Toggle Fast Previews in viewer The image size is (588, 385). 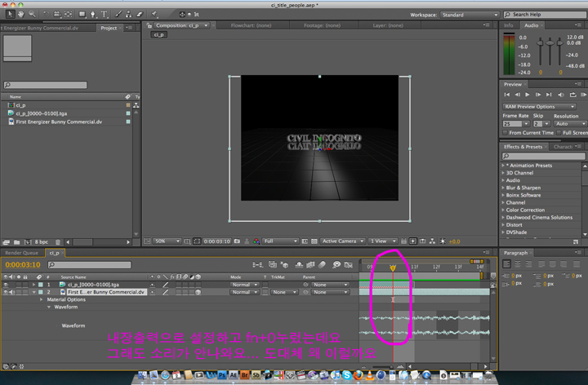tap(412, 241)
